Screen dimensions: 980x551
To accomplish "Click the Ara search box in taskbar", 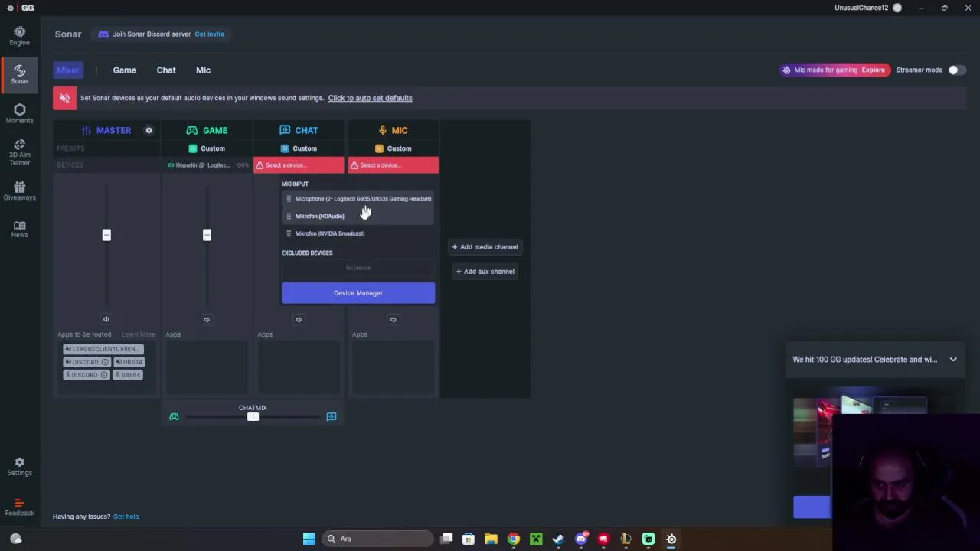I will pyautogui.click(x=377, y=539).
